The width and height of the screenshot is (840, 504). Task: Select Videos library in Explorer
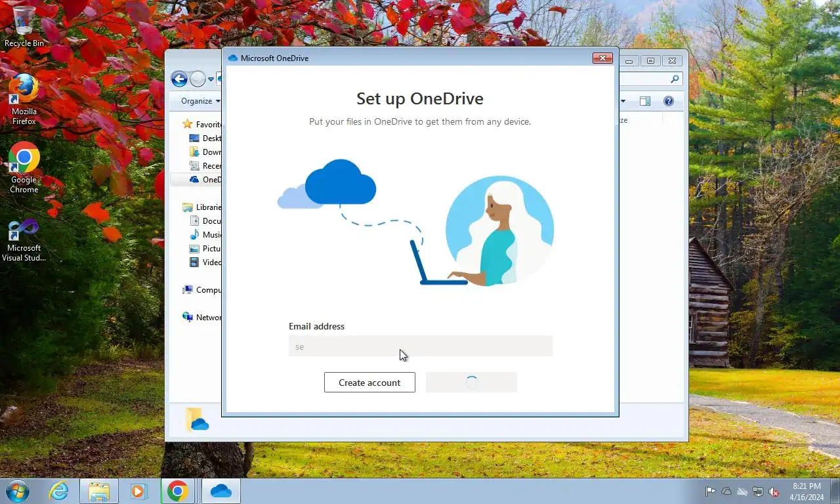pyautogui.click(x=205, y=262)
